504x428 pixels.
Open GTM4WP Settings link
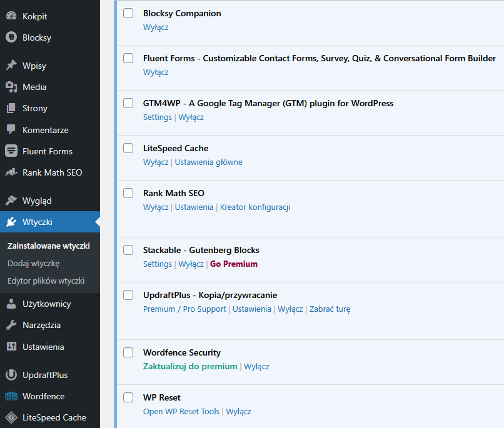pyautogui.click(x=158, y=117)
